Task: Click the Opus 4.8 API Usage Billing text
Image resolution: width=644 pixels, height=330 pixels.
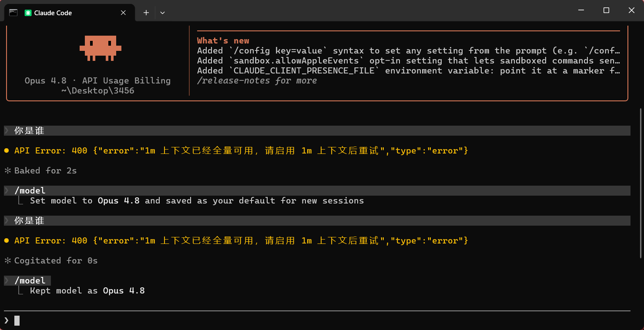Action: [97, 80]
